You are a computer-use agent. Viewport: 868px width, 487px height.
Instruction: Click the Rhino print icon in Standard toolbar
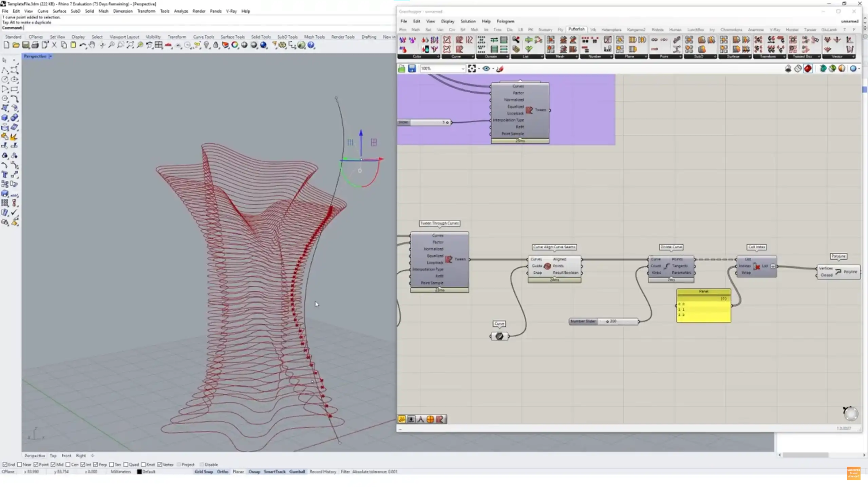click(x=35, y=45)
